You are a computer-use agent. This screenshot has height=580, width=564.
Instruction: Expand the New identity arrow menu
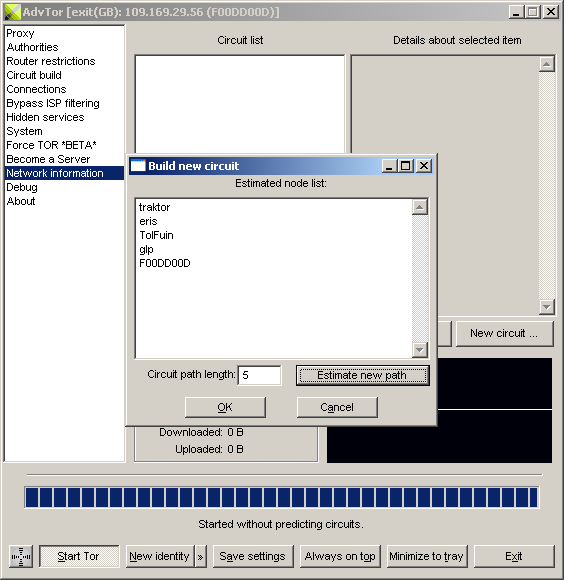click(x=200, y=556)
